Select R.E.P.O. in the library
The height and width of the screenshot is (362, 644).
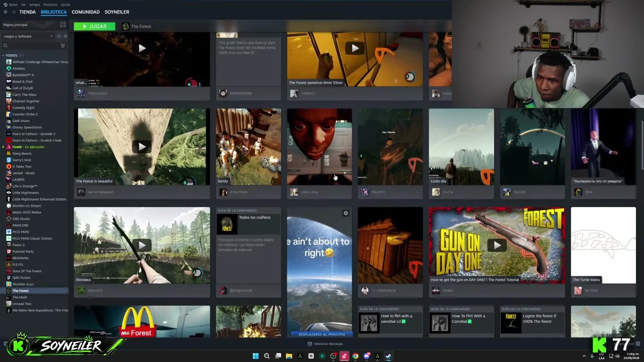click(x=18, y=264)
